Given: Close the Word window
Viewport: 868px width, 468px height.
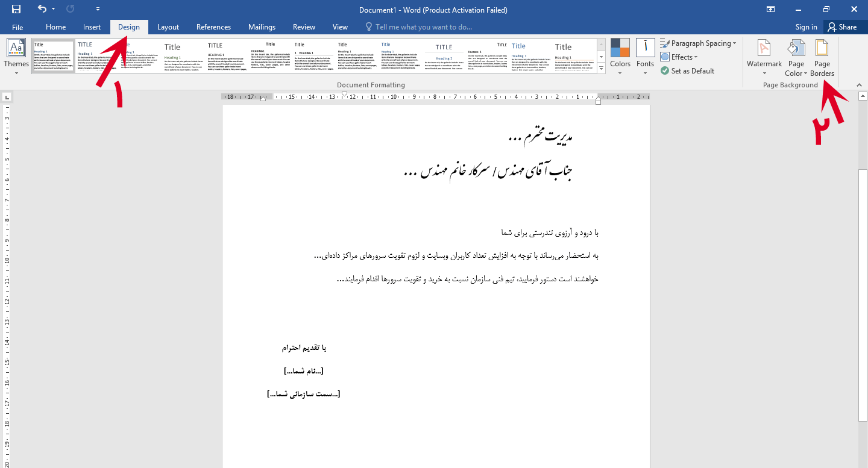Looking at the screenshot, I should click(854, 9).
